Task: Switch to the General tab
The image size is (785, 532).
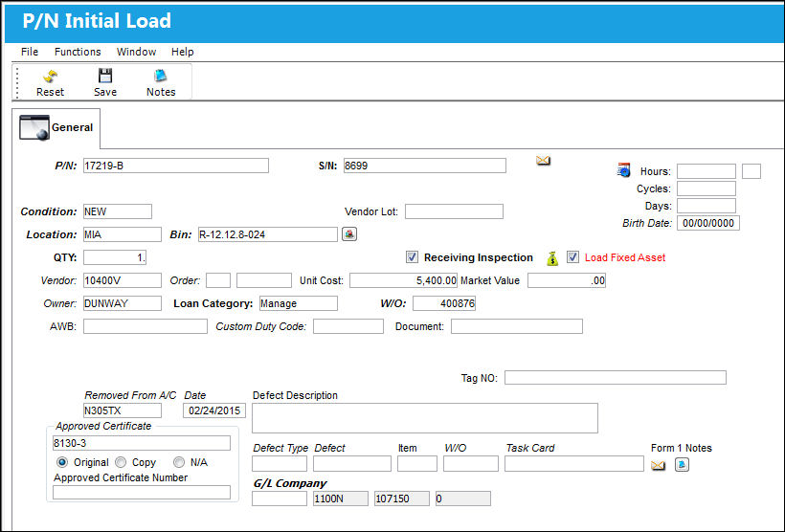Action: (56, 128)
